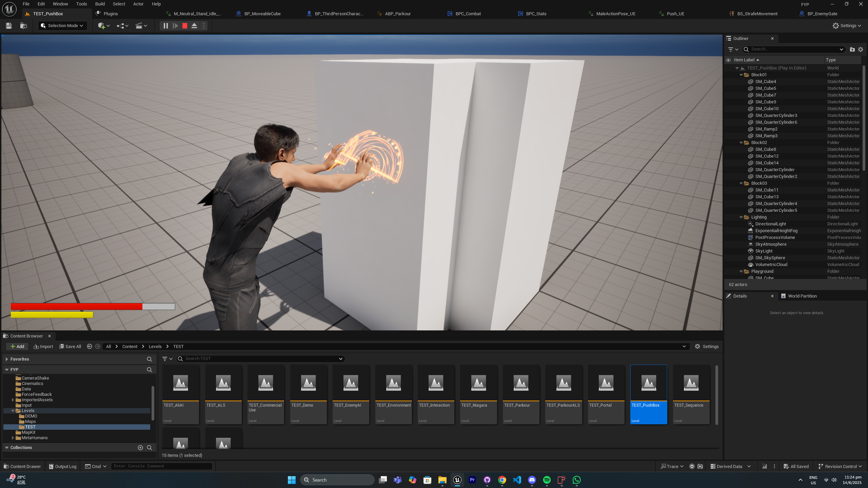Click the Outliner create folder icon
Screen dimensions: 868x488
852,49
